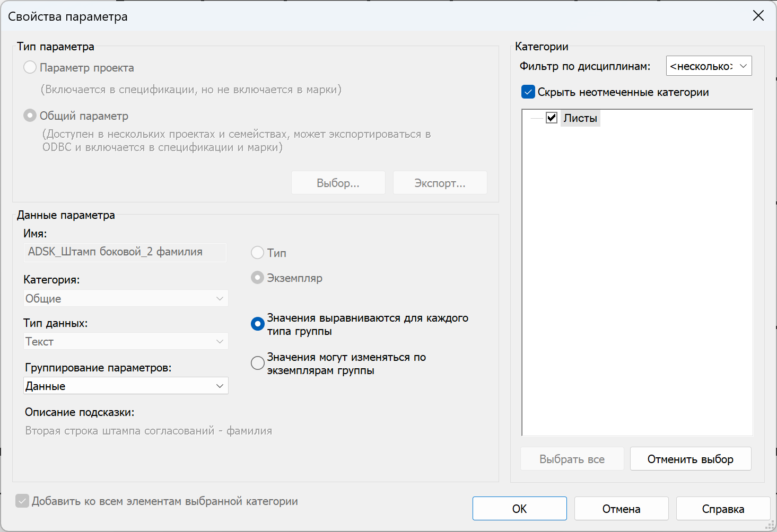This screenshot has width=777, height=532.
Task: Open the Категория dropdown showing Общие
Action: 126,298
